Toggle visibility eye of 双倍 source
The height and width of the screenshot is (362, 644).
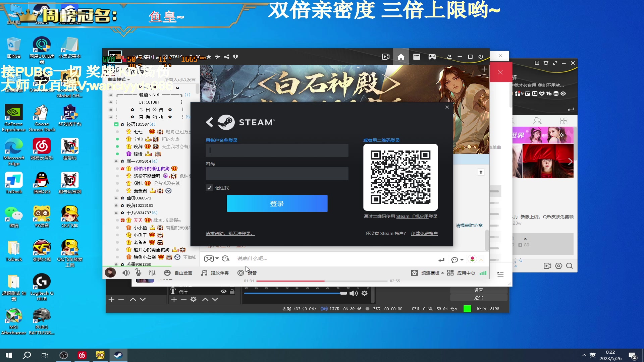pyautogui.click(x=223, y=291)
